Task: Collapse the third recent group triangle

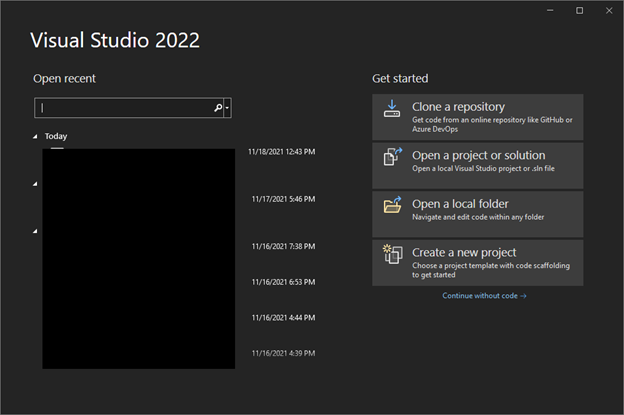Action: pos(35,231)
